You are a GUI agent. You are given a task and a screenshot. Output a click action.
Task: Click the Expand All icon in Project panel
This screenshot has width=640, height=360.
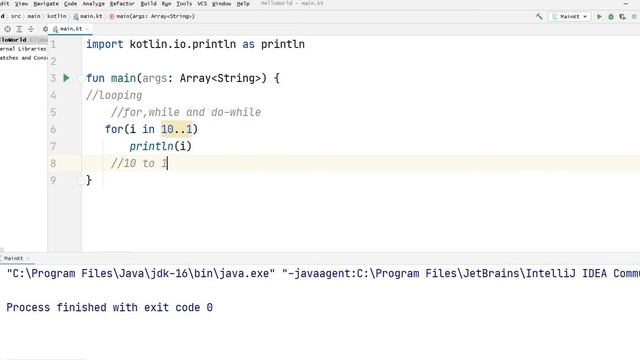pyautogui.click(x=19, y=29)
